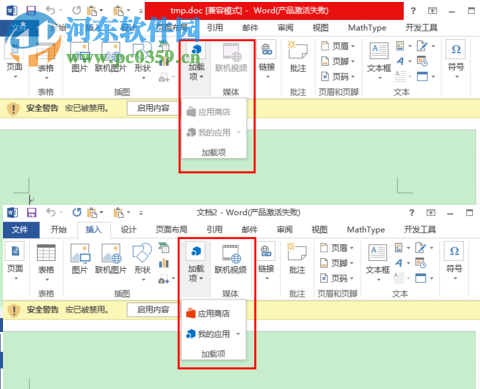Click the object icon in the 文档2 文本 group

click(420, 278)
